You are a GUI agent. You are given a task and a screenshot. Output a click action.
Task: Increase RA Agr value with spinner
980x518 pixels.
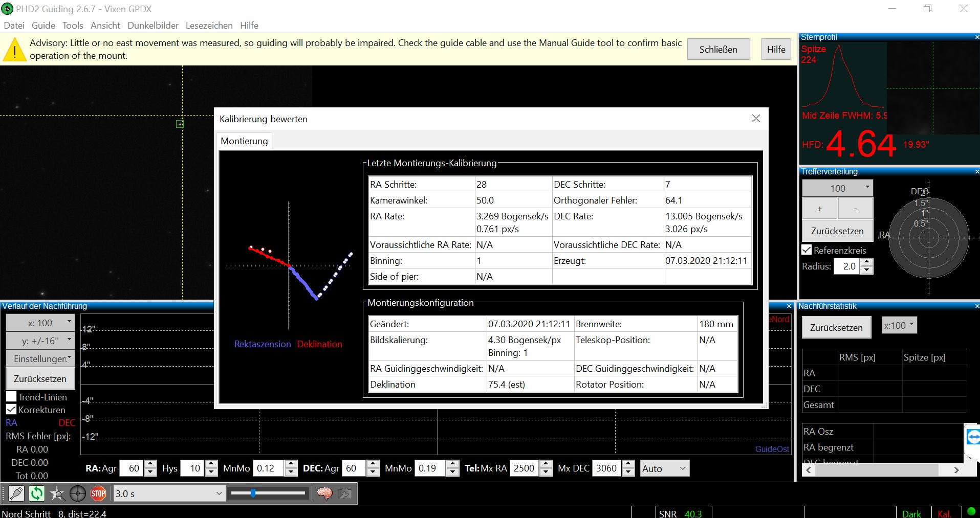click(150, 464)
